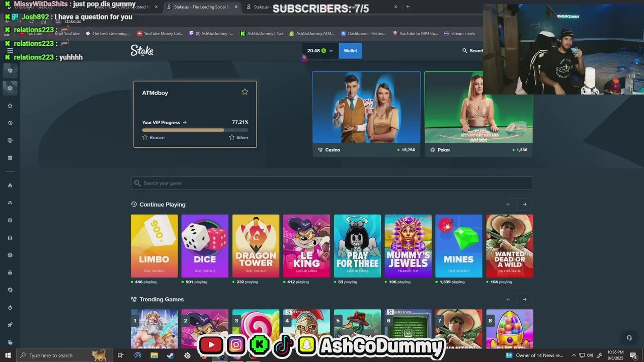644x362 pixels.
Task: Show next Trending Games
Action: (525, 299)
